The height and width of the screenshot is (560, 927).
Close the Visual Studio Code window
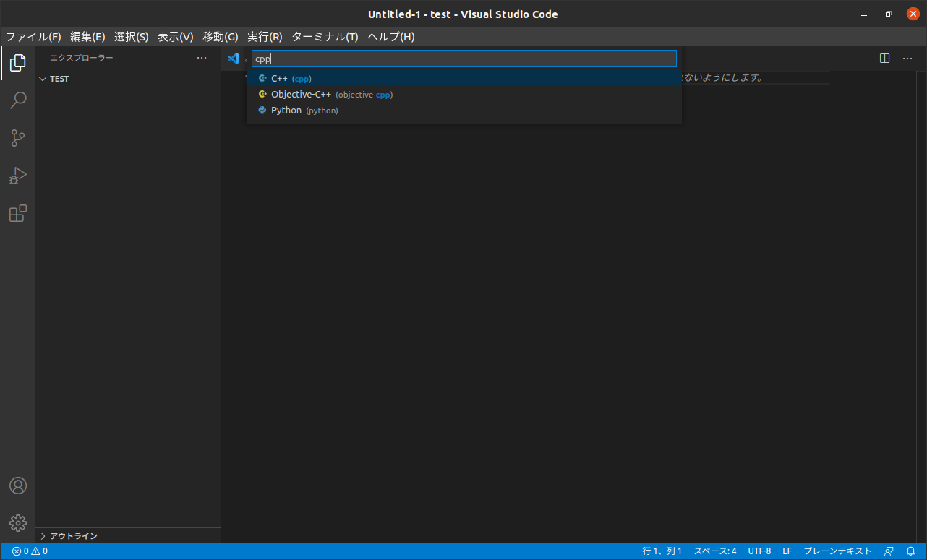(913, 14)
